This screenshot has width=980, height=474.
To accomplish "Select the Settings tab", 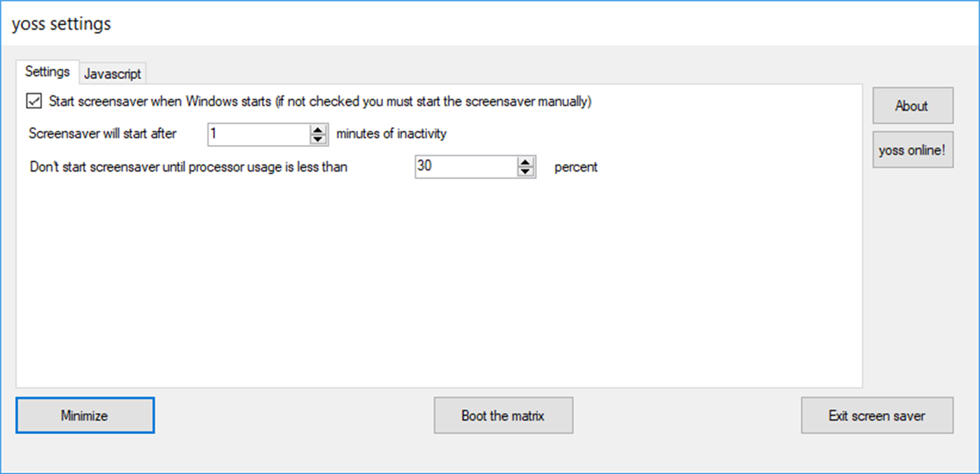I will (47, 71).
